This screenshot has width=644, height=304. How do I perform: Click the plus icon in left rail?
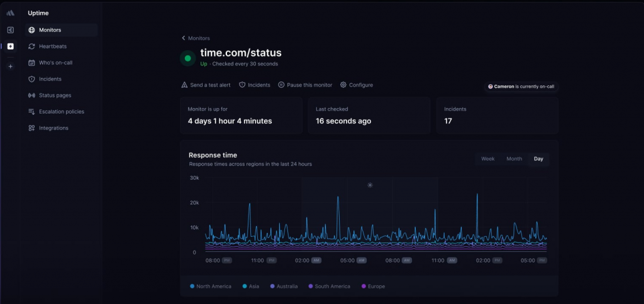[x=10, y=67]
